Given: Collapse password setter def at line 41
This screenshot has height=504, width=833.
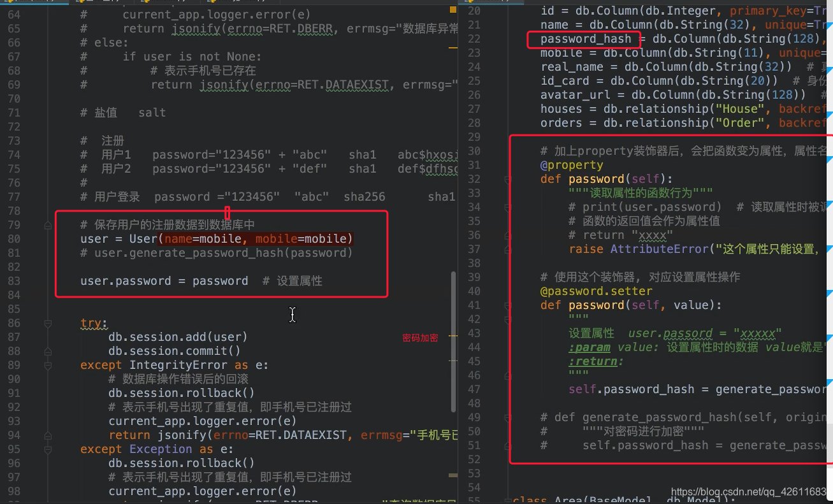Looking at the screenshot, I should pyautogui.click(x=507, y=305).
